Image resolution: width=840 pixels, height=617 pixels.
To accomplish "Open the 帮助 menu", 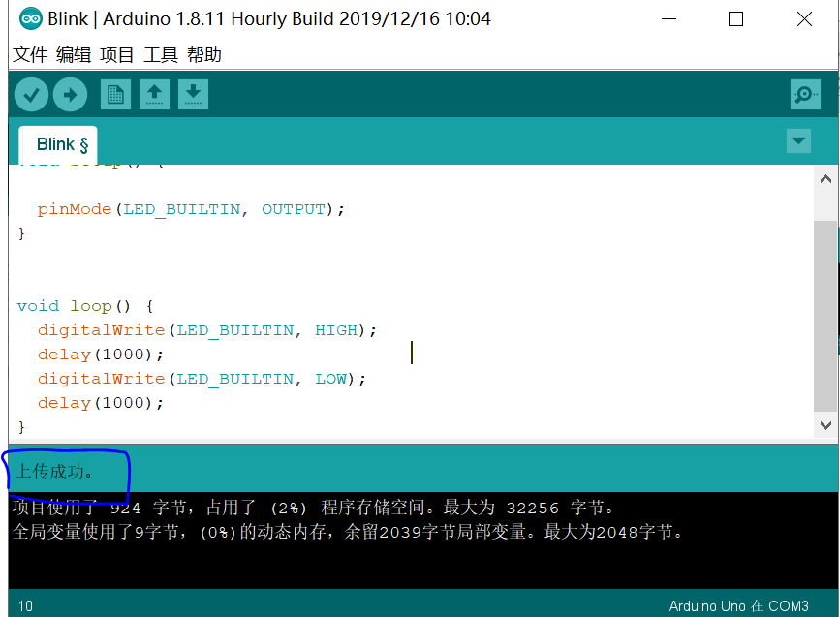I will click(204, 54).
